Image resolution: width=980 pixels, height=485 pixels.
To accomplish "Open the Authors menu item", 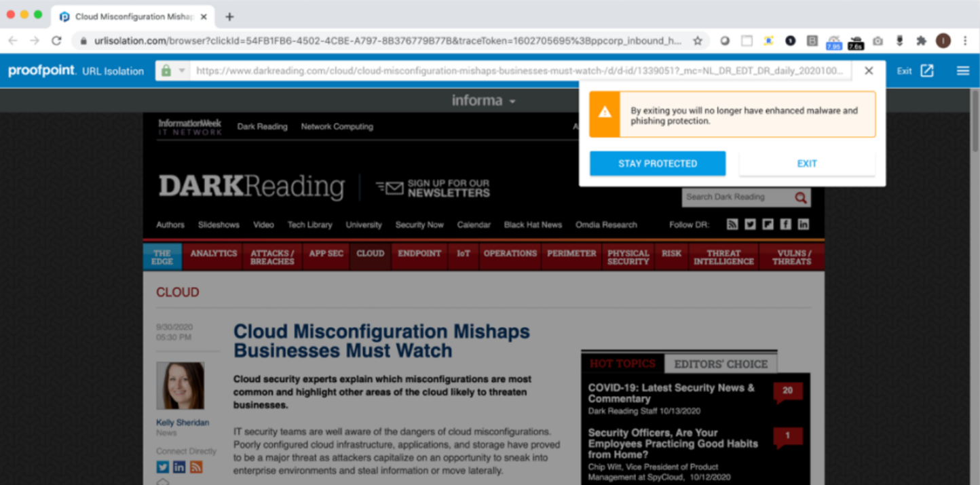I will pyautogui.click(x=170, y=225).
